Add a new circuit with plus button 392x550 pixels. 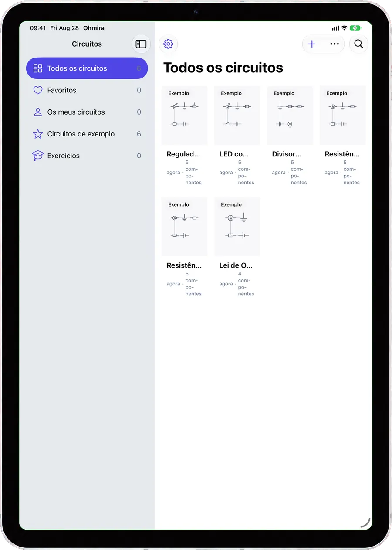pyautogui.click(x=312, y=44)
